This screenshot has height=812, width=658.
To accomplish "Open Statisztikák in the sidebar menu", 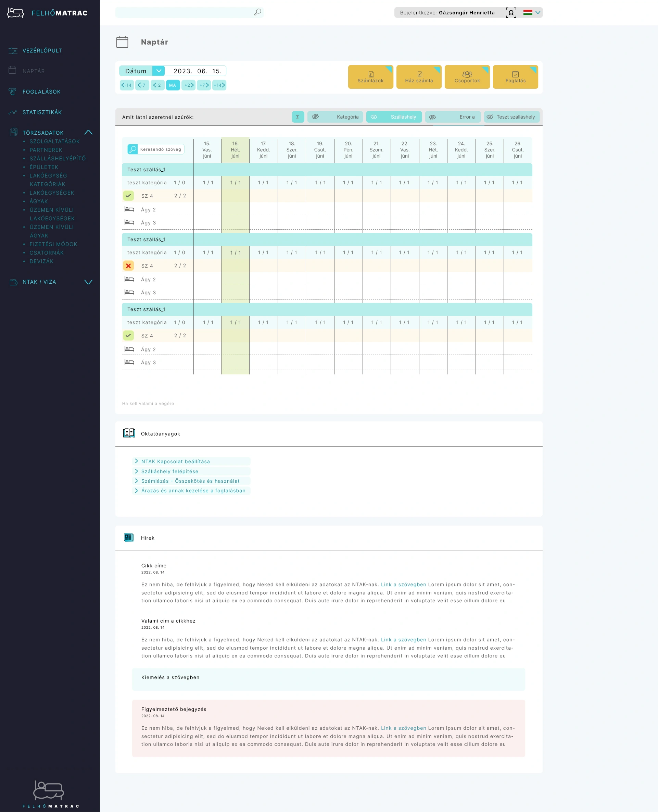I will [42, 112].
